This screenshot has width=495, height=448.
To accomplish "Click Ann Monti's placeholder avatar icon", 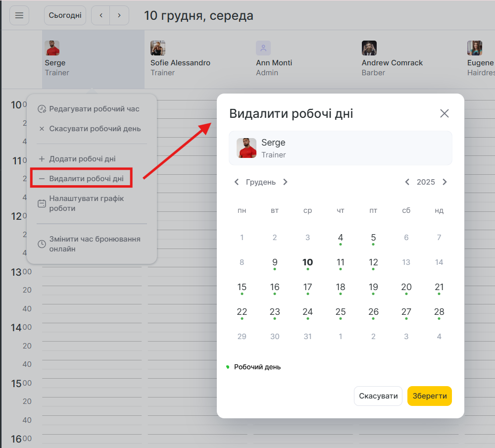I will click(x=263, y=48).
